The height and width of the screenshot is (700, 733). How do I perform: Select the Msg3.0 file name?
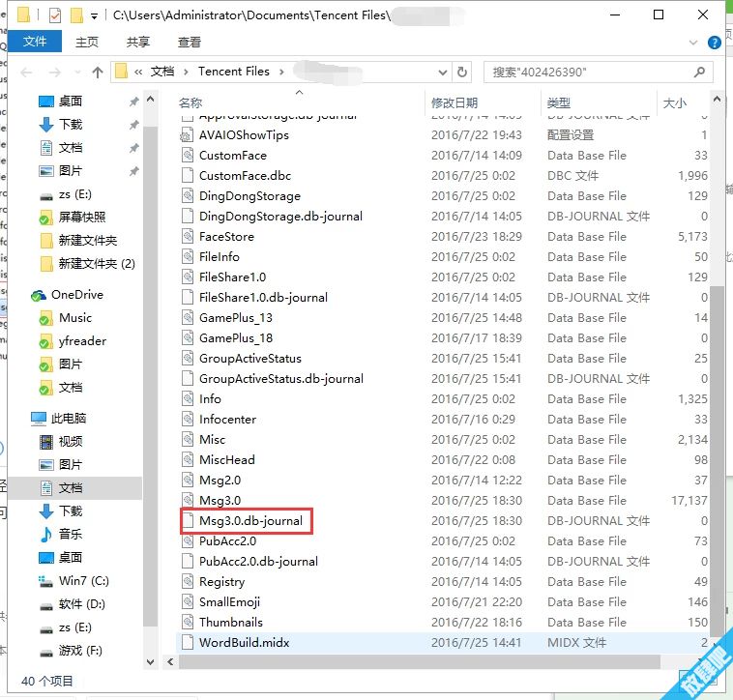pyautogui.click(x=220, y=501)
